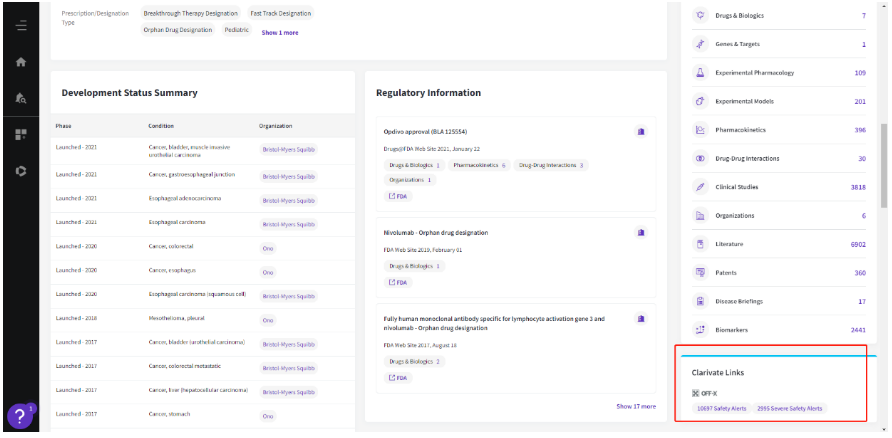
Task: Click Pharmacokinetics 6 chip in Opdivo entry
Action: tap(480, 165)
